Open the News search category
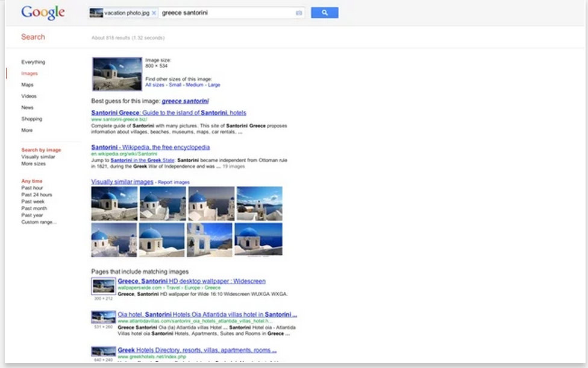Screen dimensions: 588x368 (x=27, y=107)
